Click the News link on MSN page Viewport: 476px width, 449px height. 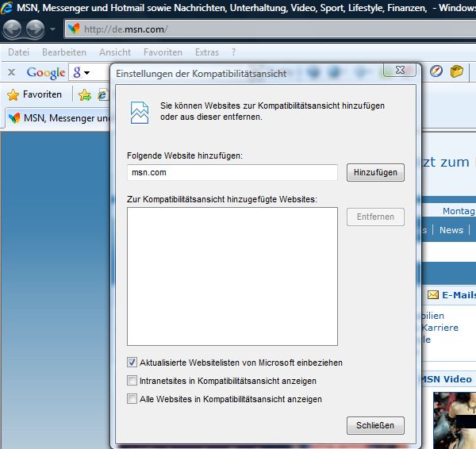click(451, 230)
